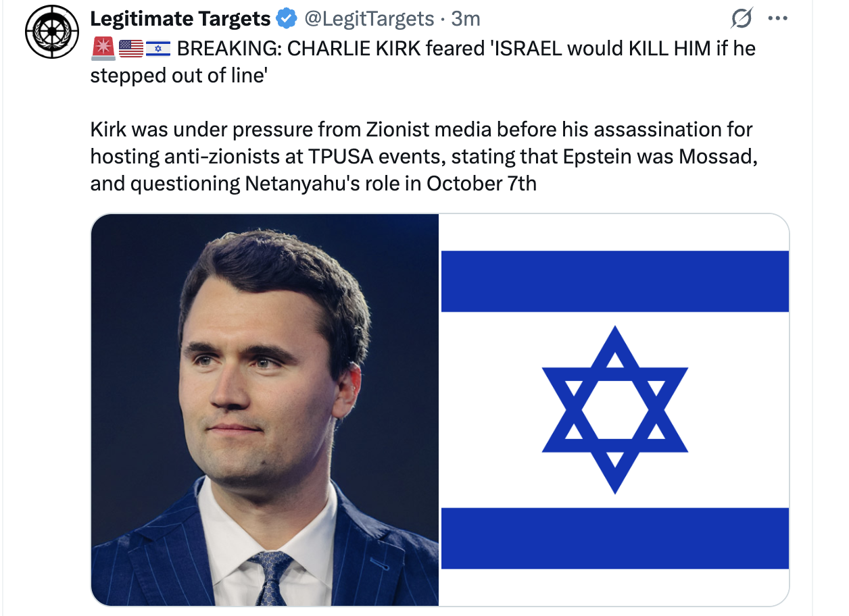This screenshot has height=616, width=849.
Task: Click the bottom blue stripe of flag image
Action: [x=614, y=538]
